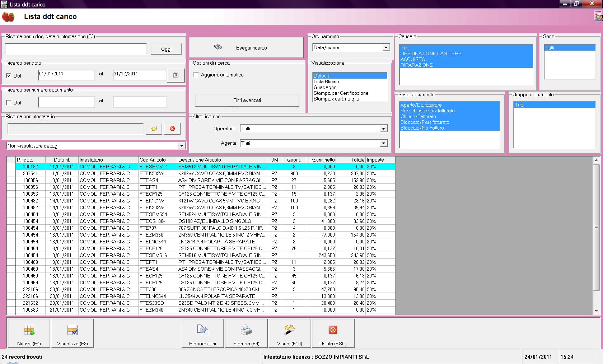Click the Nuovo (F4) new document icon
The width and height of the screenshot is (603, 364).
(x=29, y=330)
